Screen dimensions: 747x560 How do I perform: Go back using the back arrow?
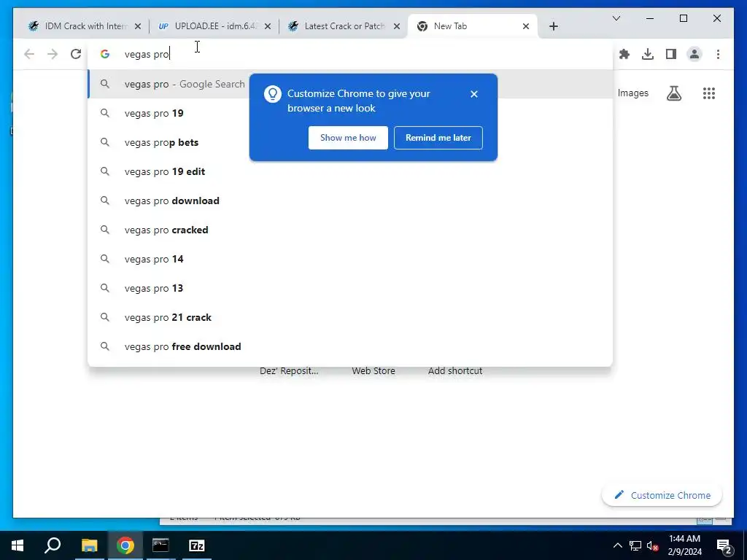(29, 54)
